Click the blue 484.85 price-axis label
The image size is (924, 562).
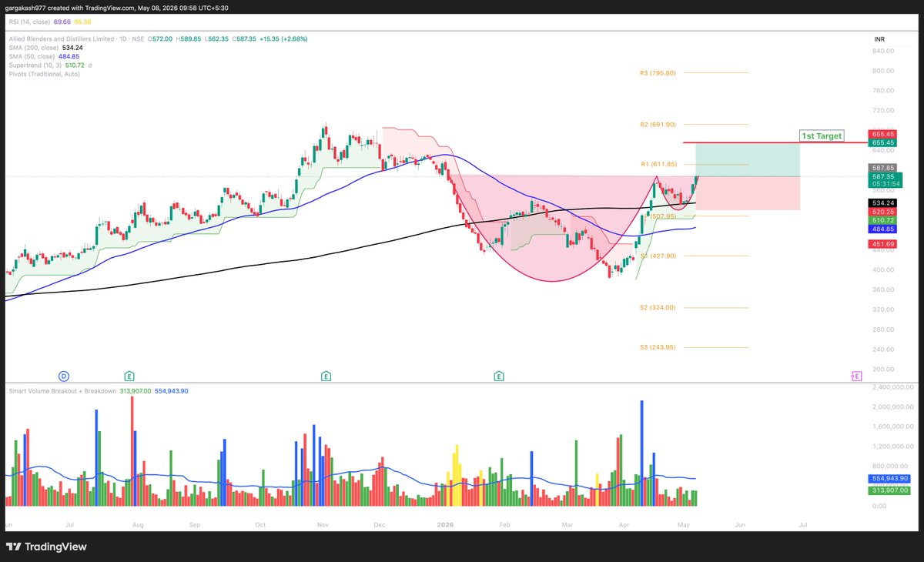882,229
